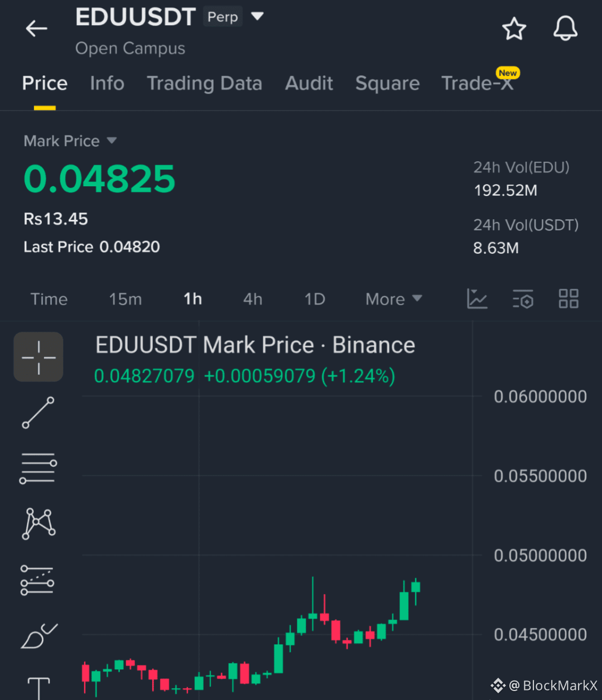Click the Rs13.45 converted price
The image size is (602, 700).
click(56, 219)
